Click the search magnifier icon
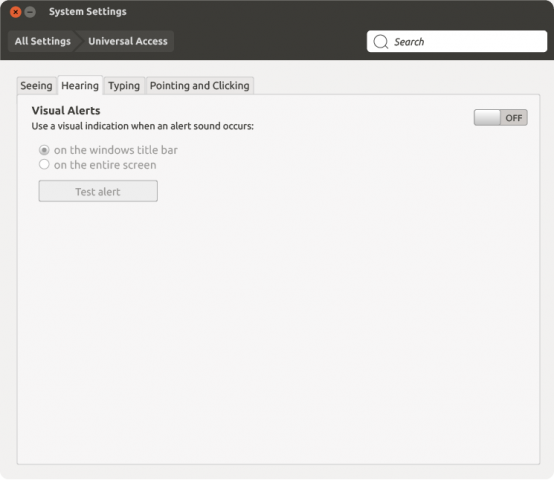 (x=381, y=42)
